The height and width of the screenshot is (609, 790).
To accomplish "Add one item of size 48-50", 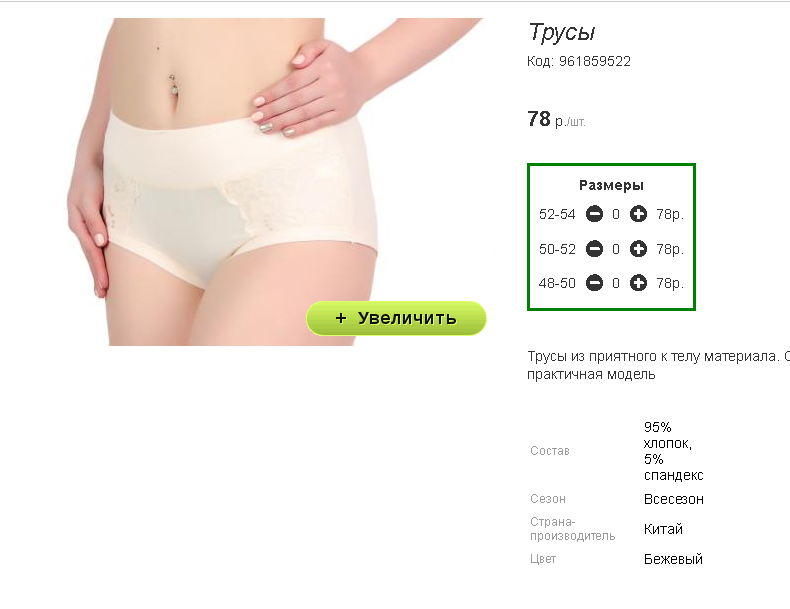I will tap(638, 283).
